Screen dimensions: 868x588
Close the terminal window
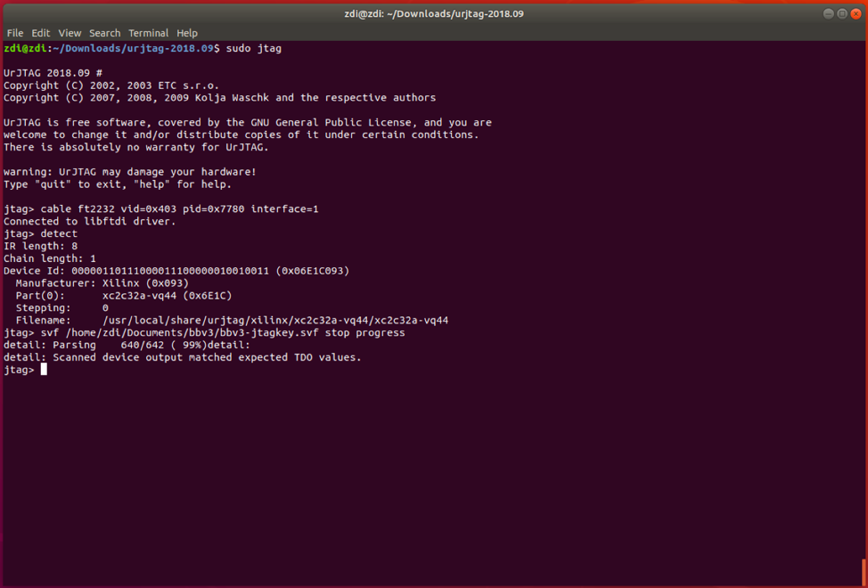856,14
